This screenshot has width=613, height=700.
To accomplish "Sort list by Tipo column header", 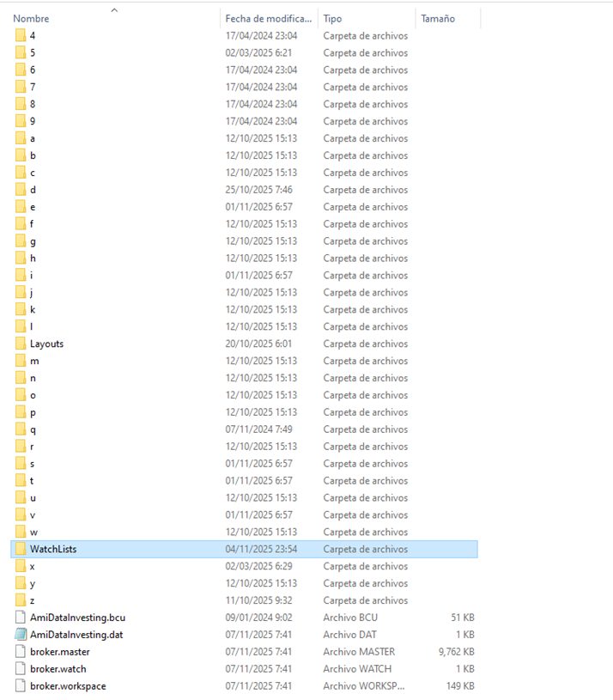I will [x=332, y=18].
